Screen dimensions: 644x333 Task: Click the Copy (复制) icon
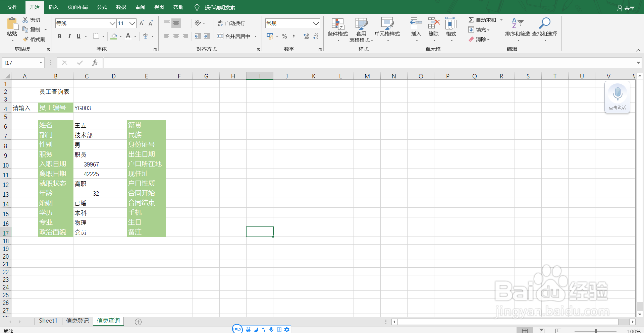pos(25,29)
